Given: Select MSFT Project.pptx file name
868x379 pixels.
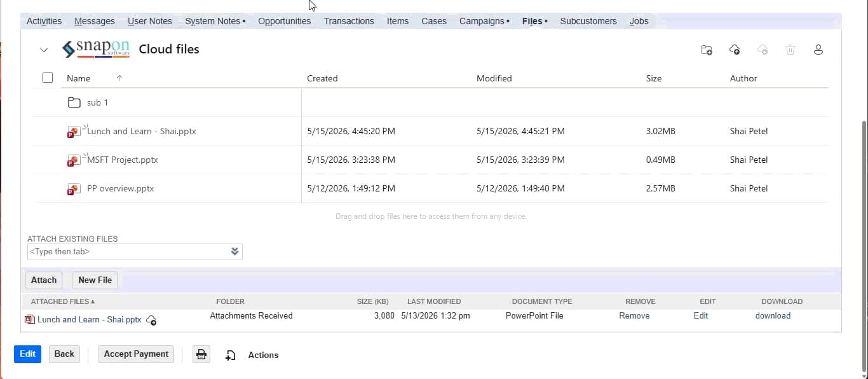Looking at the screenshot, I should point(123,160).
